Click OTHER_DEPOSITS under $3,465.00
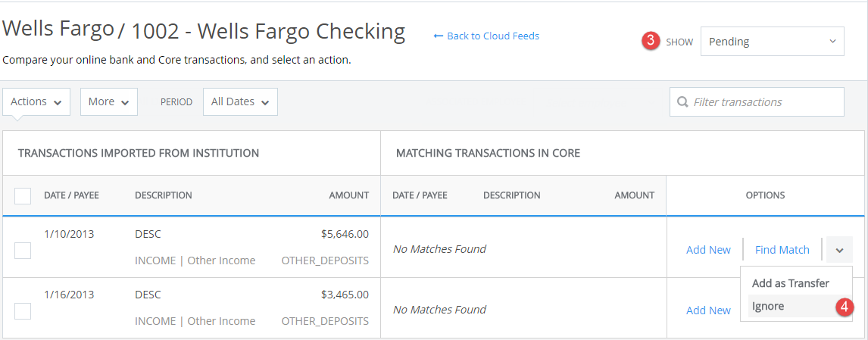The image size is (868, 340). pos(325,320)
